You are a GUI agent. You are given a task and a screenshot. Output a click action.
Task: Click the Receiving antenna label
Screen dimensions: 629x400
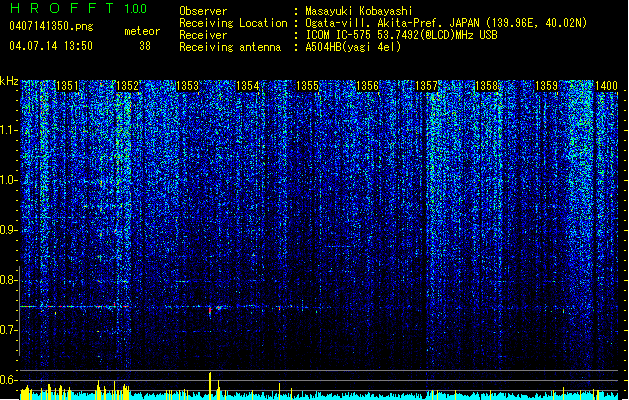(x=230, y=47)
